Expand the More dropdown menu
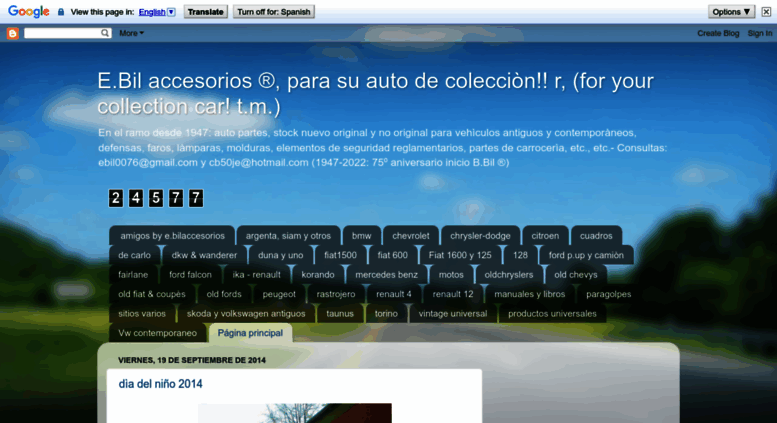Viewport: 777px width, 423px height. tap(131, 33)
